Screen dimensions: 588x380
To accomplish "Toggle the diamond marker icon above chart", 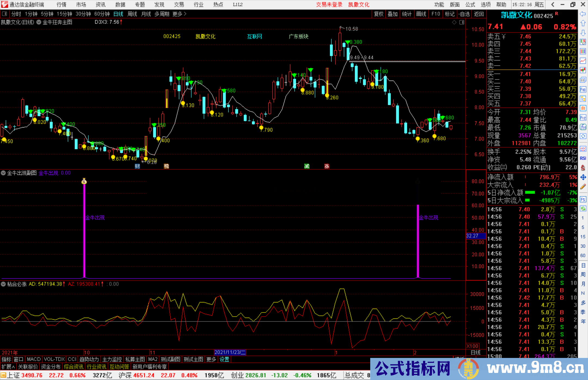I will (454, 22).
